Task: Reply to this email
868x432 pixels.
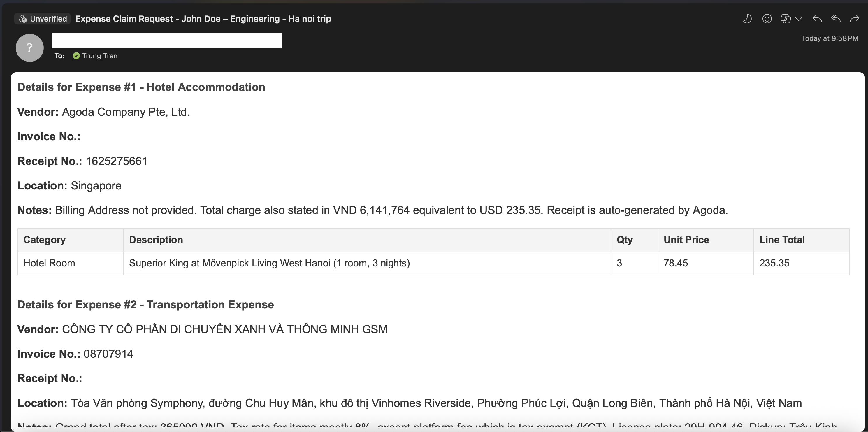Action: click(817, 19)
